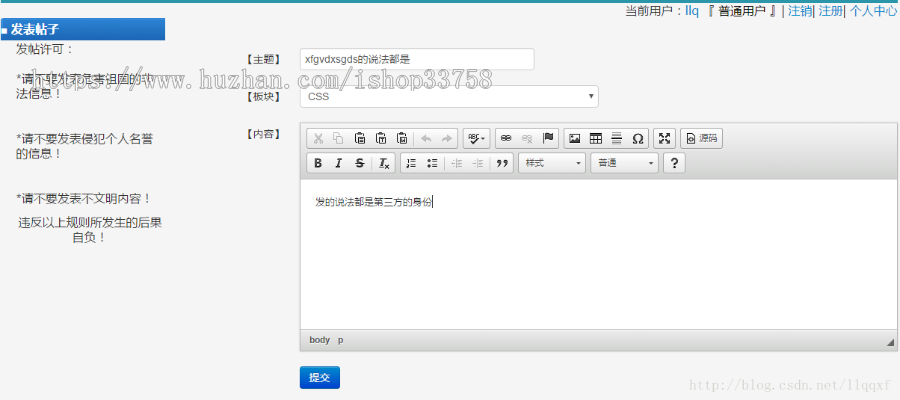This screenshot has height=400, width=900.
Task: Insert a horizontal line
Action: pos(616,138)
